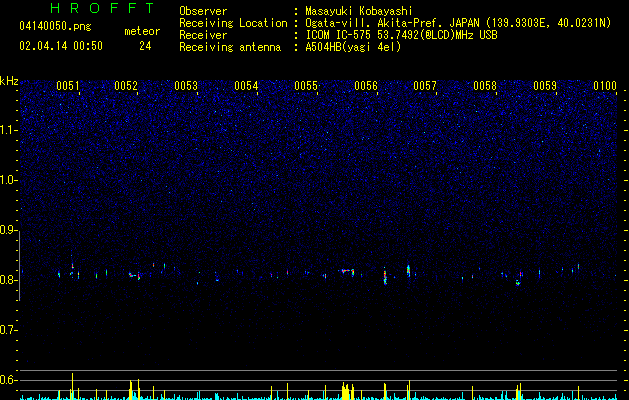This screenshot has height=400, width=629.
Task: Click the 0057 time marker
Action: [x=425, y=86]
